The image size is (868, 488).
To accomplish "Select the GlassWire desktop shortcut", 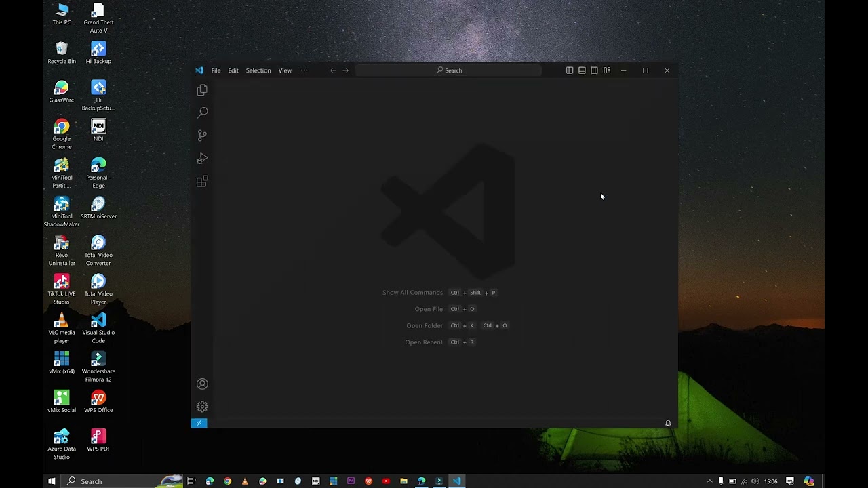I will (62, 91).
